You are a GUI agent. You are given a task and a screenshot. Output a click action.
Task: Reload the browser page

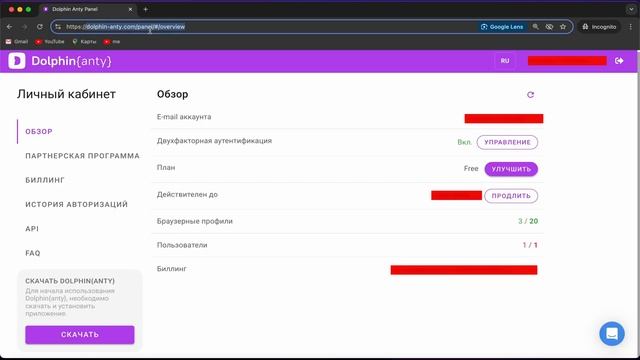(x=40, y=27)
